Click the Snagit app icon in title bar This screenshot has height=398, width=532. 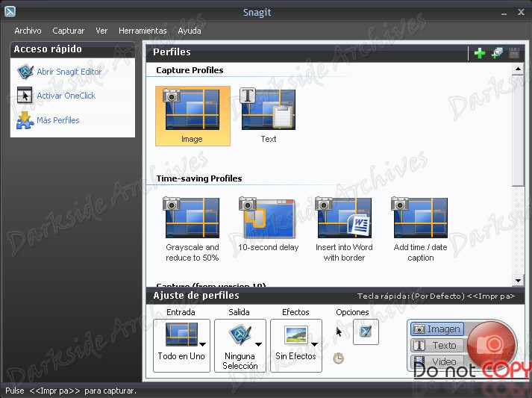pyautogui.click(x=10, y=11)
